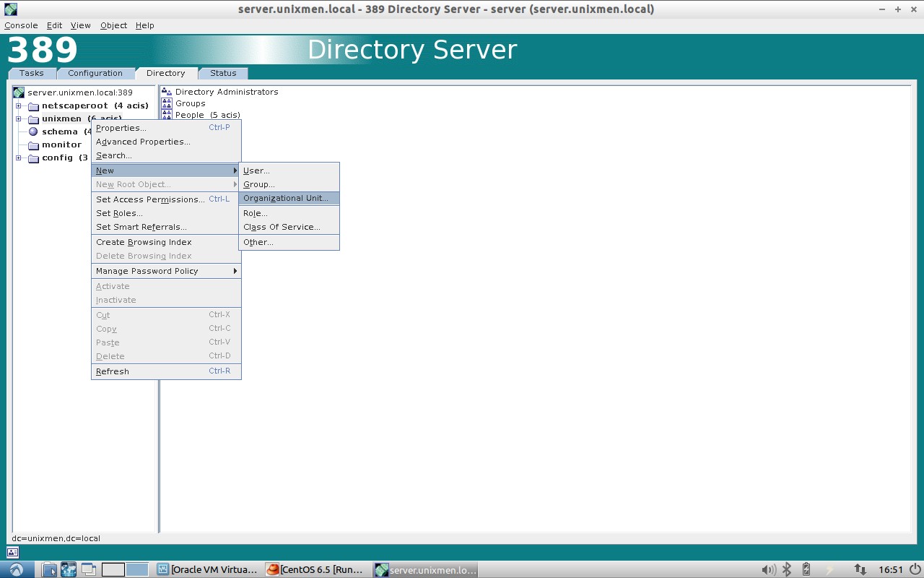
Task: Choose Refresh from context menu
Action: pyautogui.click(x=166, y=371)
